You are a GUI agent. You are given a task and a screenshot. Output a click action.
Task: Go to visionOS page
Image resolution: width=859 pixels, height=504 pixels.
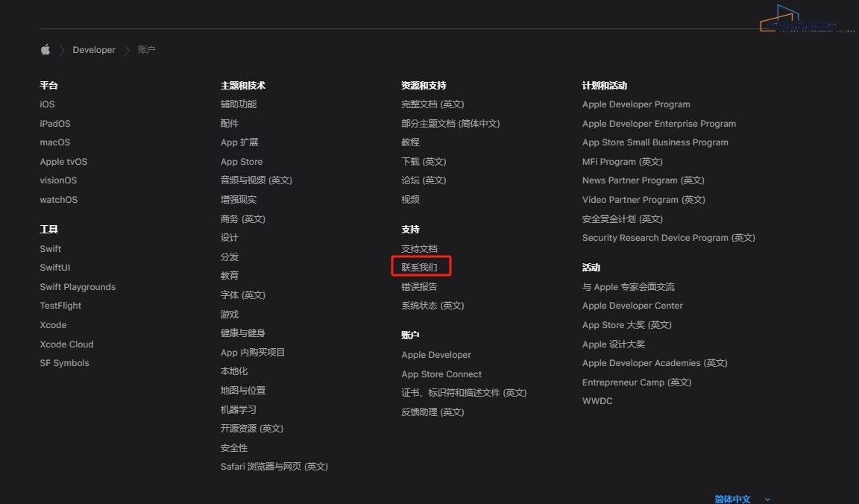[x=58, y=180]
